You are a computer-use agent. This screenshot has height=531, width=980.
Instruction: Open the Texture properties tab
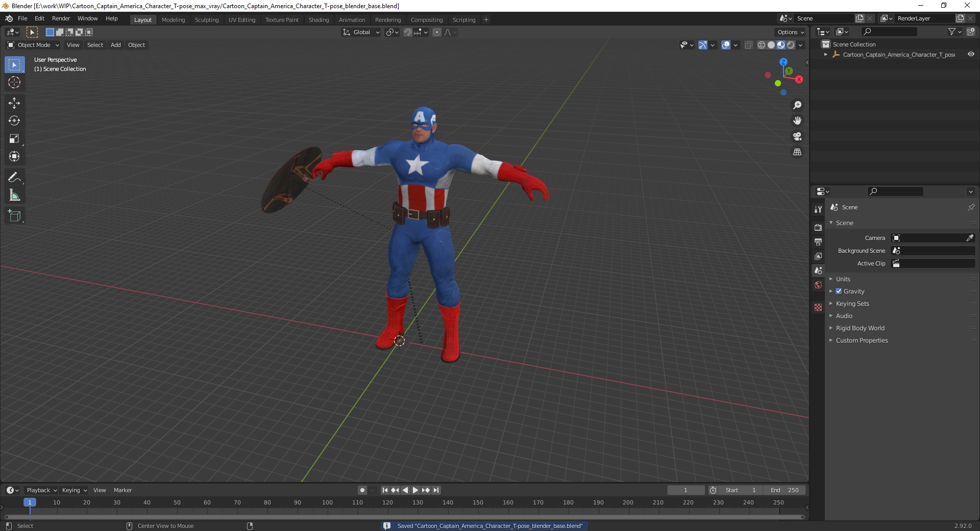point(818,307)
